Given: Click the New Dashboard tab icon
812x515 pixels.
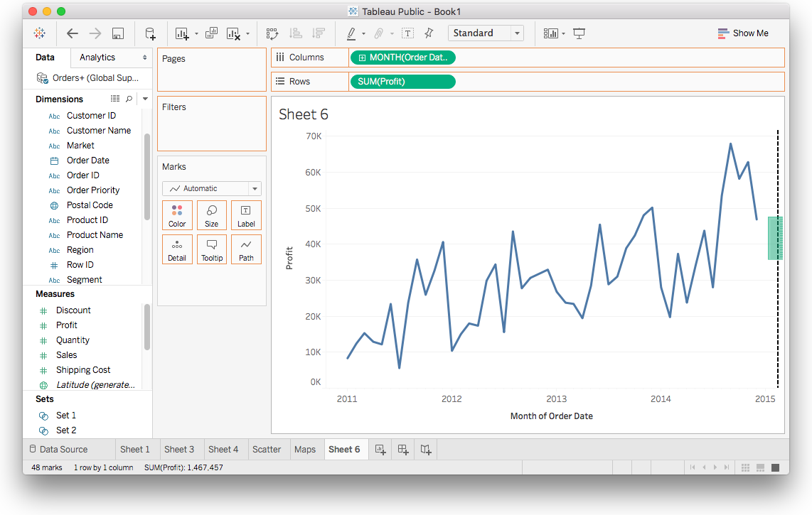Looking at the screenshot, I should tap(403, 449).
